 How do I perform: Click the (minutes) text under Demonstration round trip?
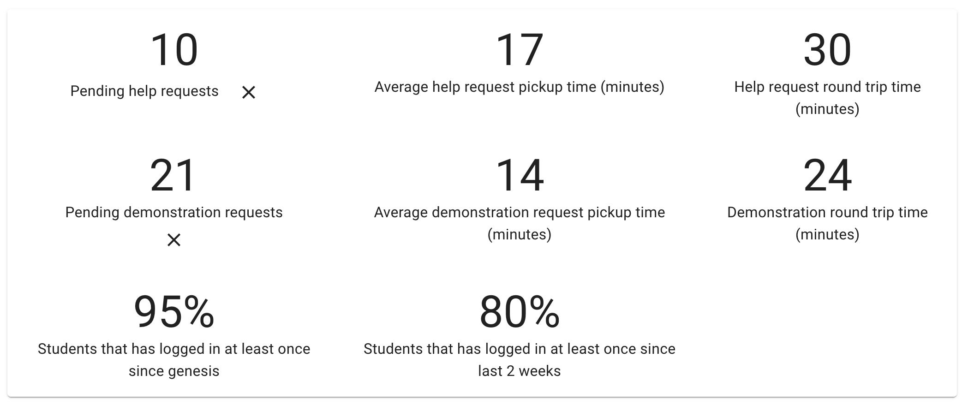(x=827, y=234)
